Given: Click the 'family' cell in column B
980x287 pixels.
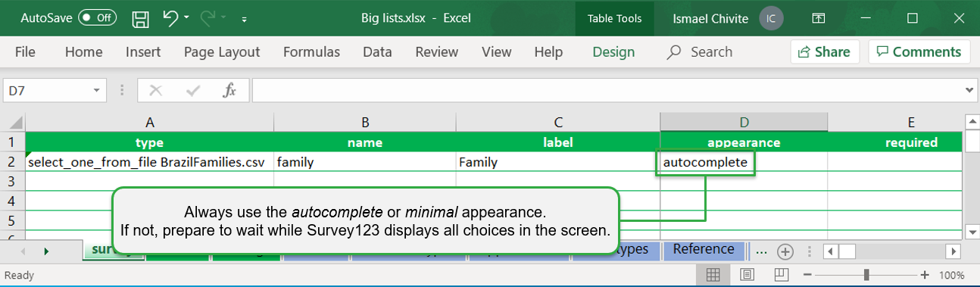Looking at the screenshot, I should pyautogui.click(x=364, y=162).
